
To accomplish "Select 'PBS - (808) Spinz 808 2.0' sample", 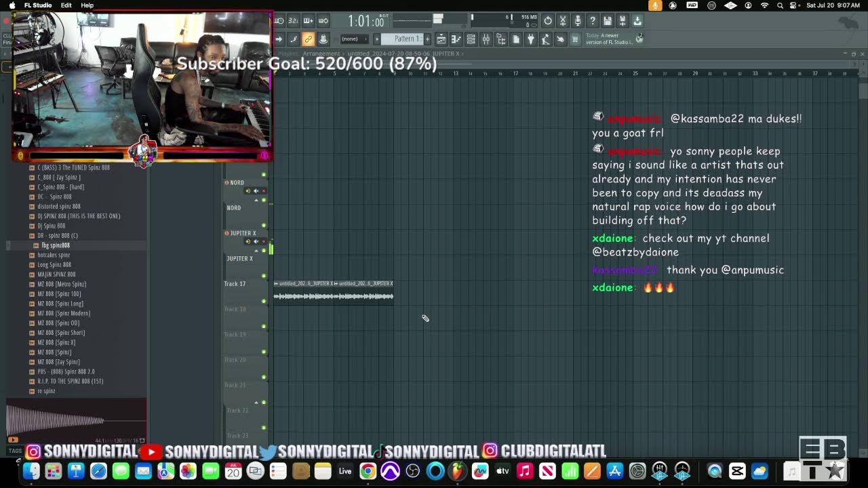I will click(x=66, y=371).
